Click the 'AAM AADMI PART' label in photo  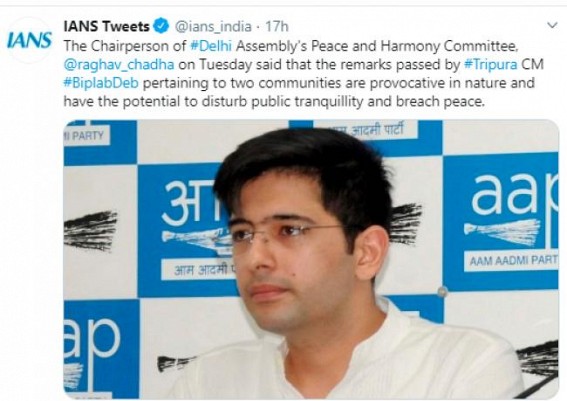(513, 260)
